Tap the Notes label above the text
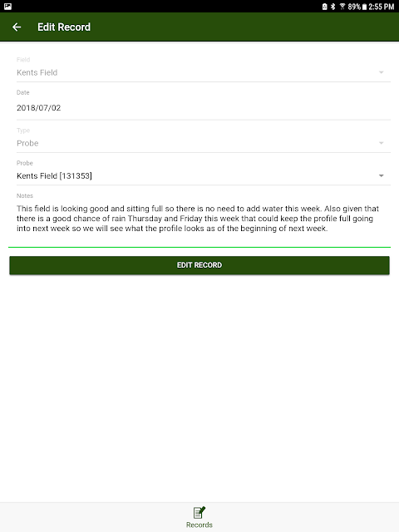Screen dimensions: 399x532 (x=25, y=196)
